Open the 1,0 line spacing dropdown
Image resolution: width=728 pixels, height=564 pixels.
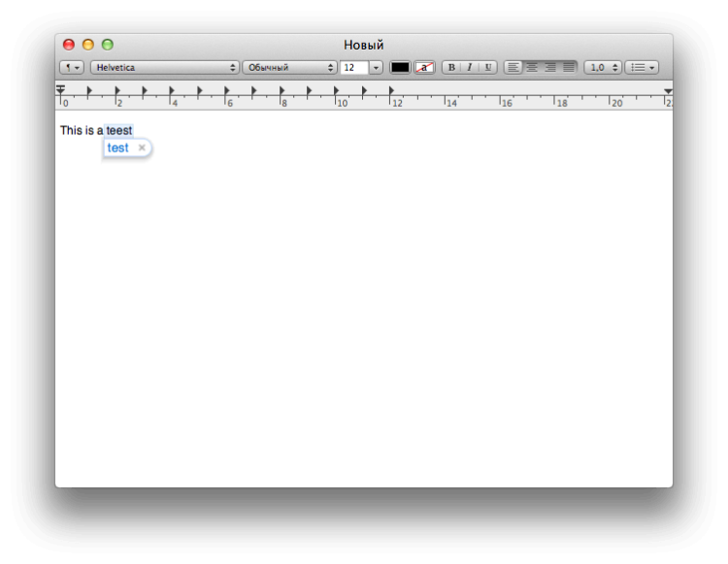coord(603,68)
